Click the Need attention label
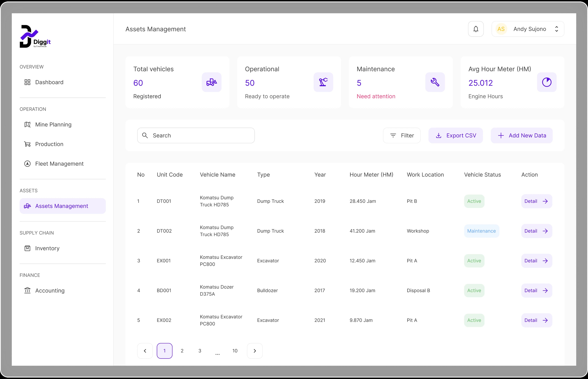The height and width of the screenshot is (379, 588). pyautogui.click(x=376, y=97)
